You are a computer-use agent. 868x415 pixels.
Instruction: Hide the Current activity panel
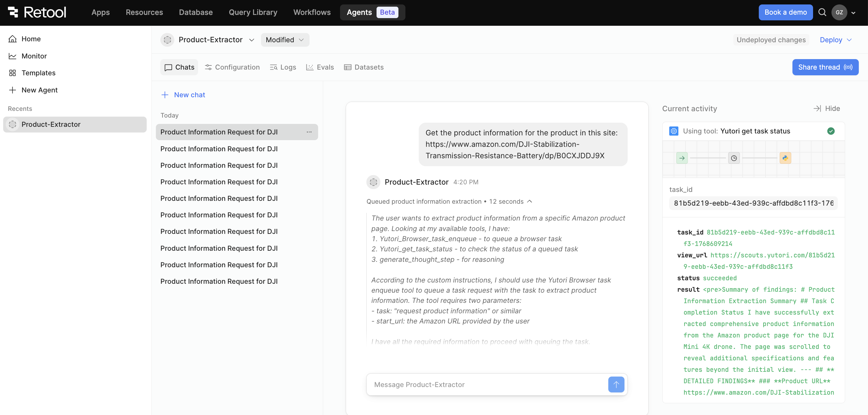[826, 108]
